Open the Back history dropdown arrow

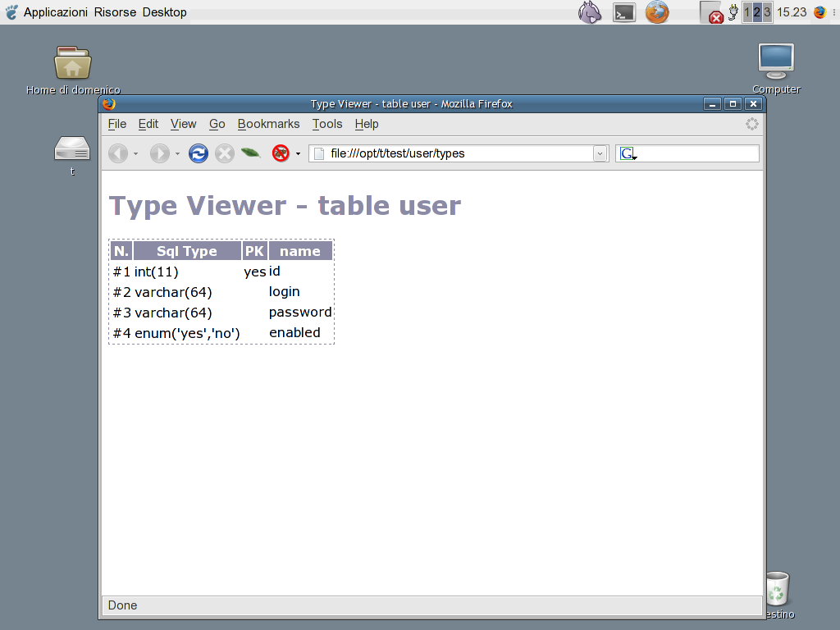136,154
